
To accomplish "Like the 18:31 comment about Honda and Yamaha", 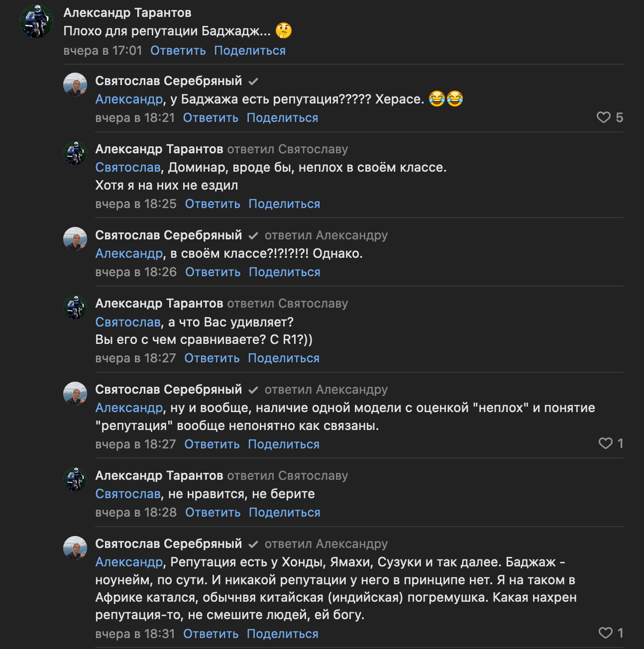I will (605, 633).
